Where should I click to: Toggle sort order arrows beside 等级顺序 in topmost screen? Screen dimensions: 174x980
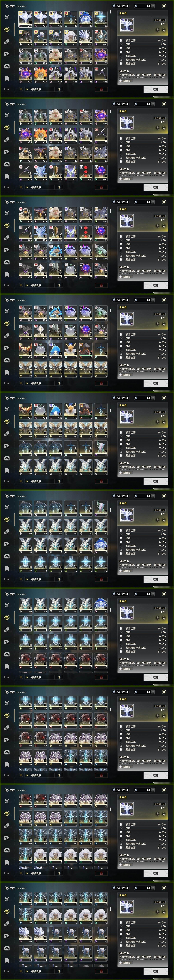(59, 89)
